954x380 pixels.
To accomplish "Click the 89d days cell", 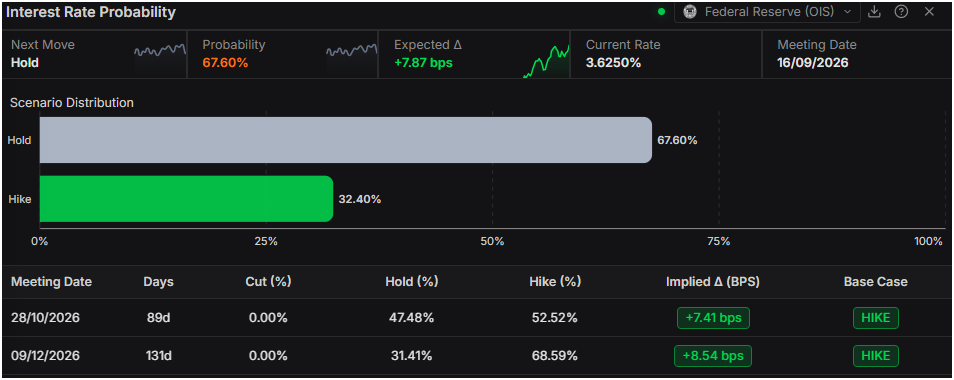I will 158,318.
